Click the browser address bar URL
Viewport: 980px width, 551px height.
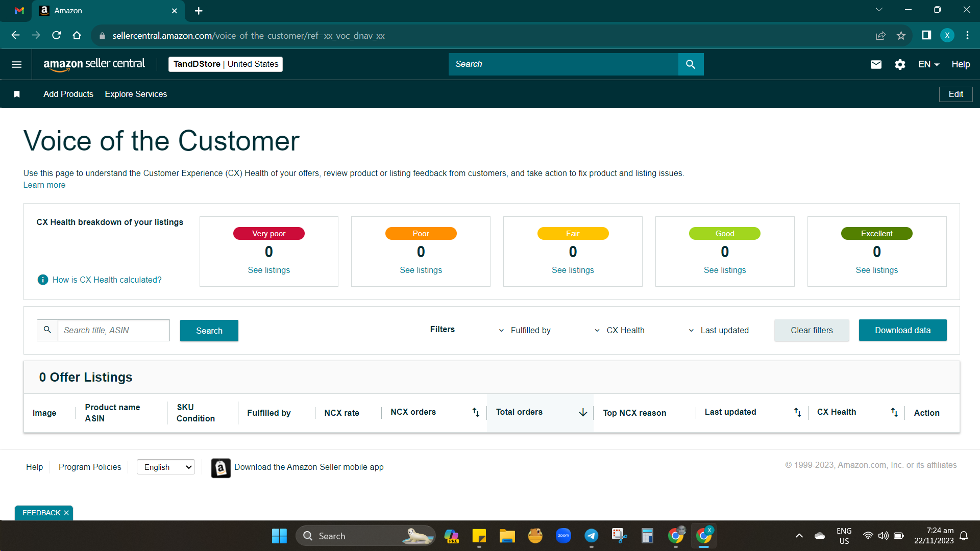pos(248,36)
